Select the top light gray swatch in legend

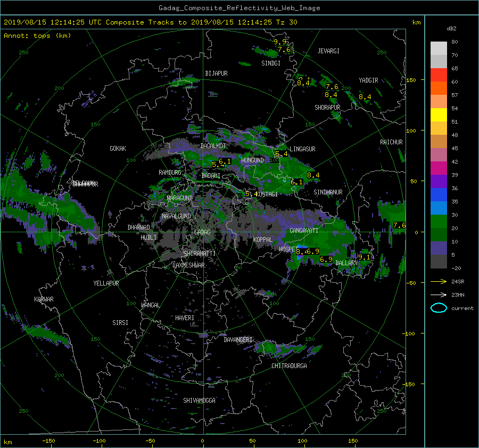coord(439,48)
